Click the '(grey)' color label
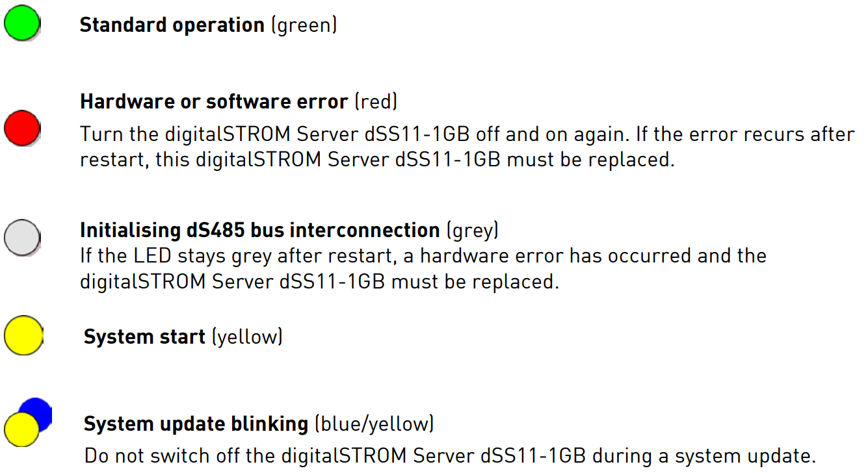 coord(473,231)
